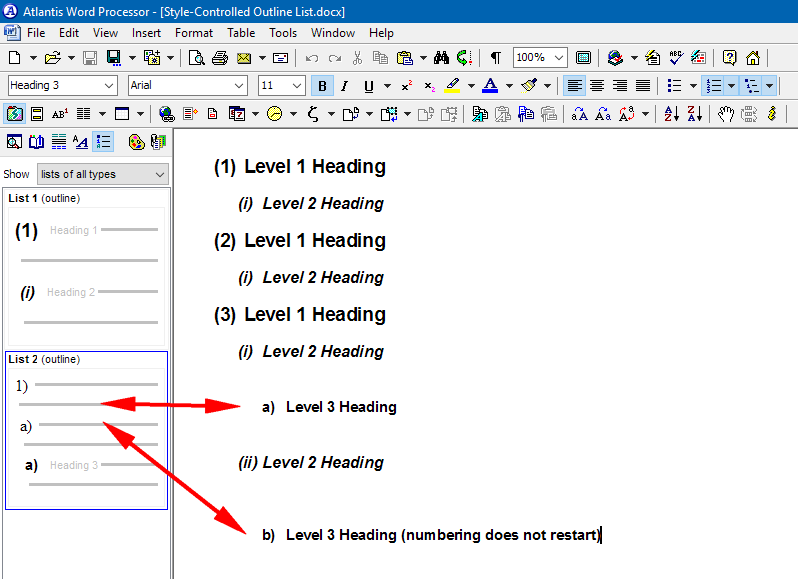The height and width of the screenshot is (579, 798).
Task: Click the insert hyperlink globe icon
Action: tap(166, 114)
